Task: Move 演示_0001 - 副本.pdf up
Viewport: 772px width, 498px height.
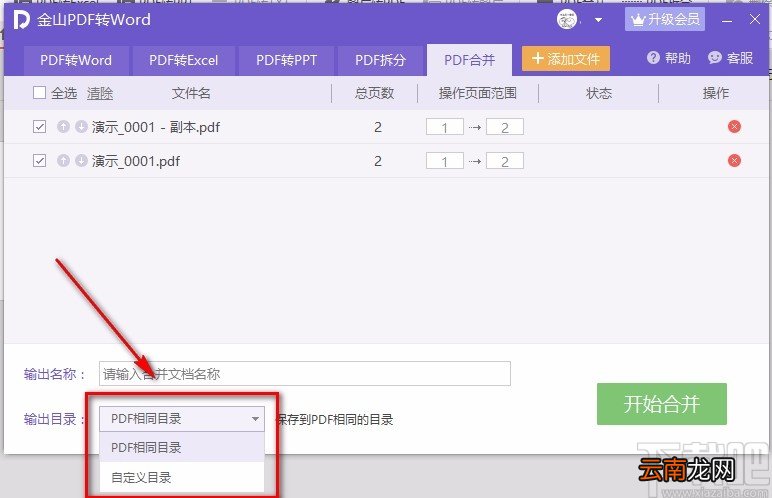Action: coord(63,127)
